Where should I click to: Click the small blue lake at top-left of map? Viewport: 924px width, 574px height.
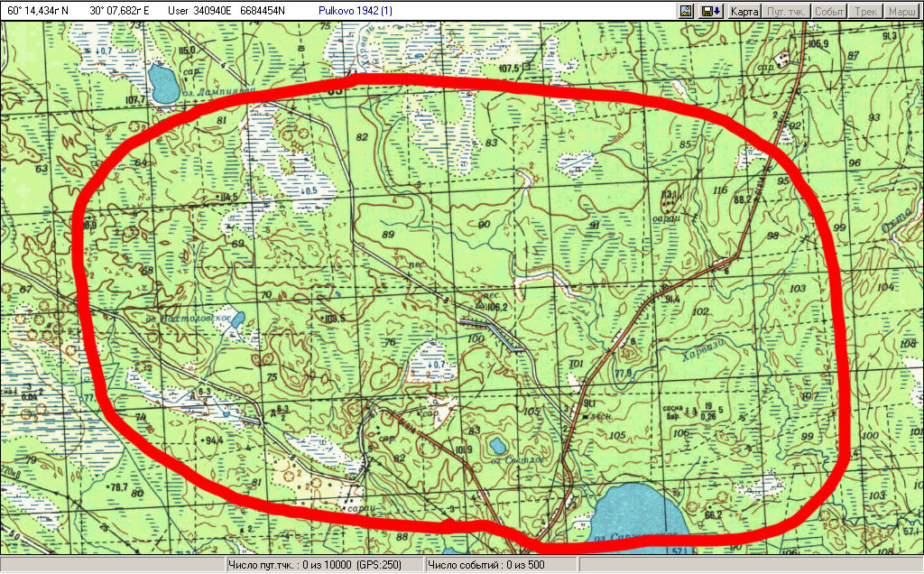(164, 84)
